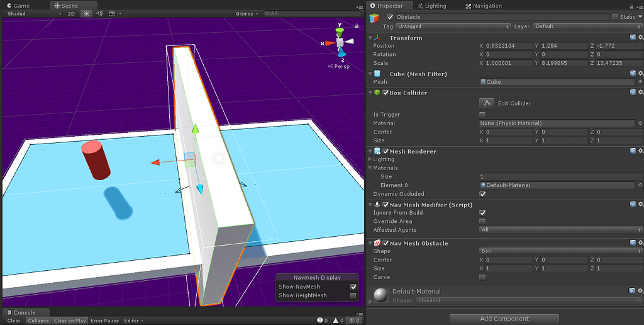644x325 pixels.
Task: Open Box Collider gear menu
Action: tap(640, 93)
